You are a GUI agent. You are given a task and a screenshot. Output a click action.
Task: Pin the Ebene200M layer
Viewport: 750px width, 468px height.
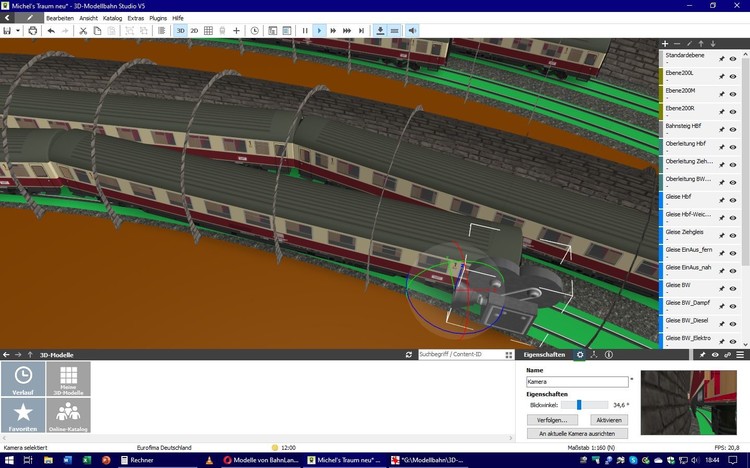click(722, 94)
